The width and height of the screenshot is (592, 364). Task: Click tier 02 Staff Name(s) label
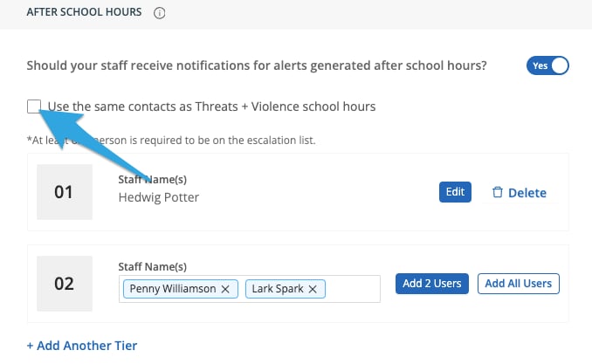point(153,266)
